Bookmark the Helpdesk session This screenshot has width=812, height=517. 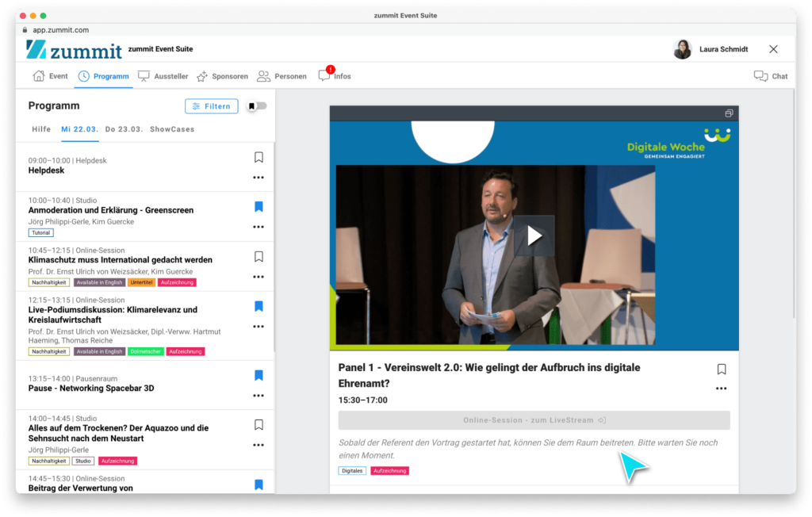coord(259,158)
